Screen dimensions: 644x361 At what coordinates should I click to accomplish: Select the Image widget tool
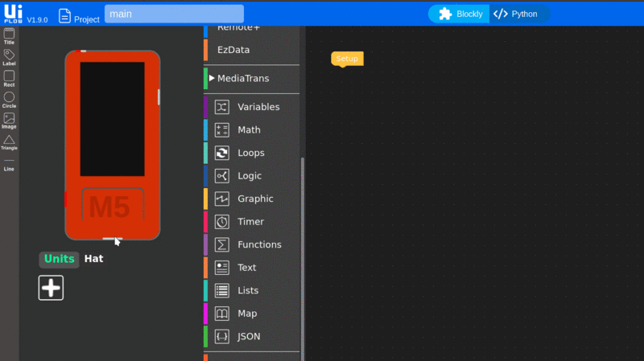tap(9, 120)
